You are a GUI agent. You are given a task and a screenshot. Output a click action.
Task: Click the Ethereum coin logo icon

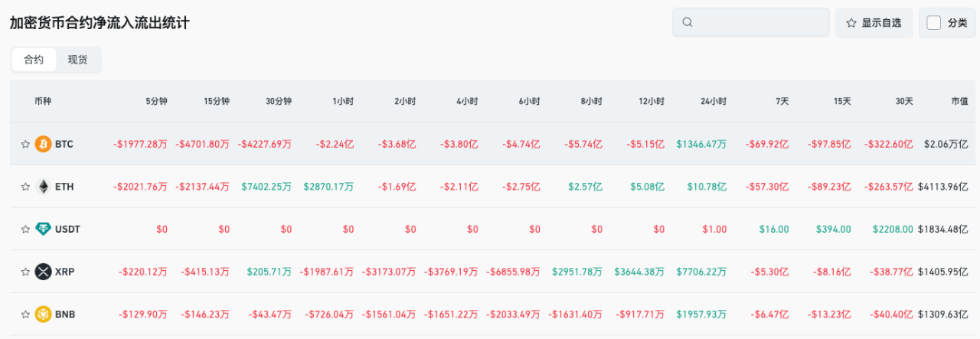pyautogui.click(x=43, y=186)
